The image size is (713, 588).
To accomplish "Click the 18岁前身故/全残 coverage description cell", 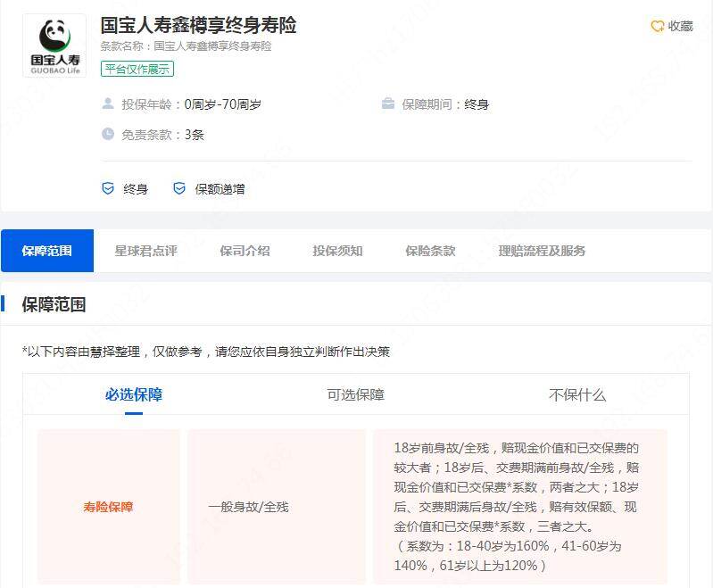I will click(x=520, y=507).
